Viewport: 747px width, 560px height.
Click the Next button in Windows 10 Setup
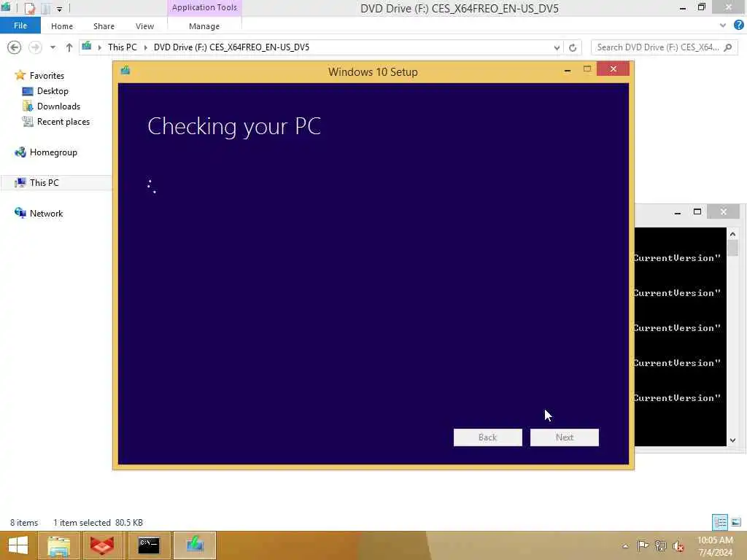pyautogui.click(x=564, y=437)
